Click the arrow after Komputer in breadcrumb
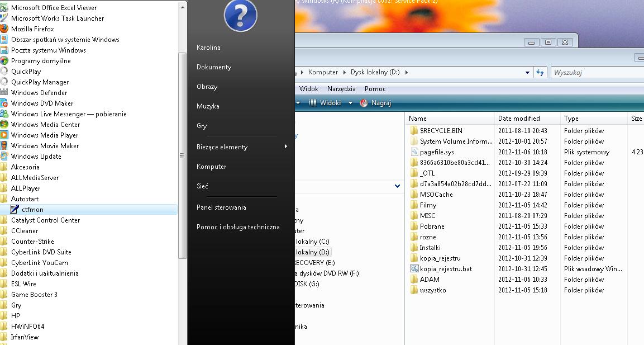The width and height of the screenshot is (644, 345). coord(344,72)
